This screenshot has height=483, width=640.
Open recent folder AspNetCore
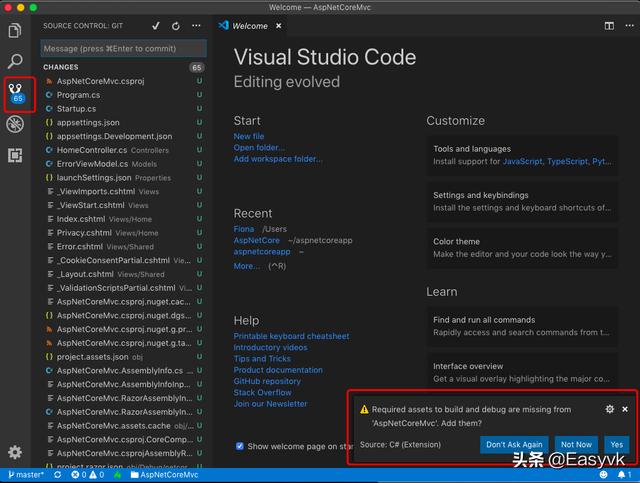256,240
